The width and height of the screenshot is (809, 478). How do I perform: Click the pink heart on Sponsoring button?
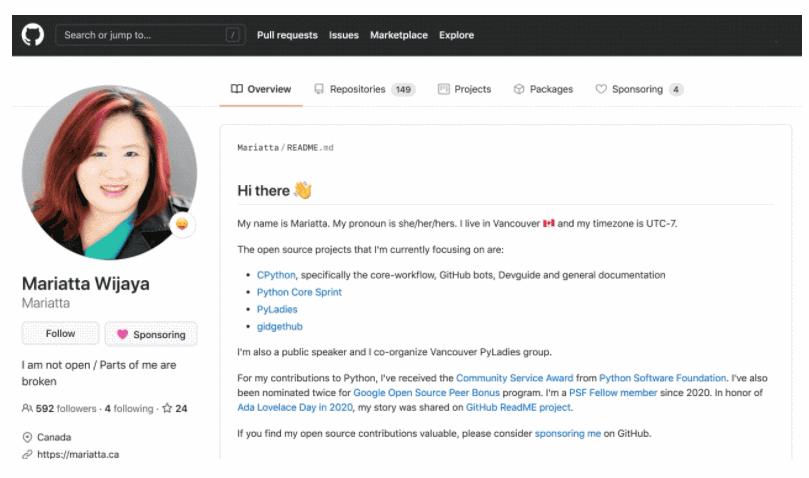tap(122, 334)
